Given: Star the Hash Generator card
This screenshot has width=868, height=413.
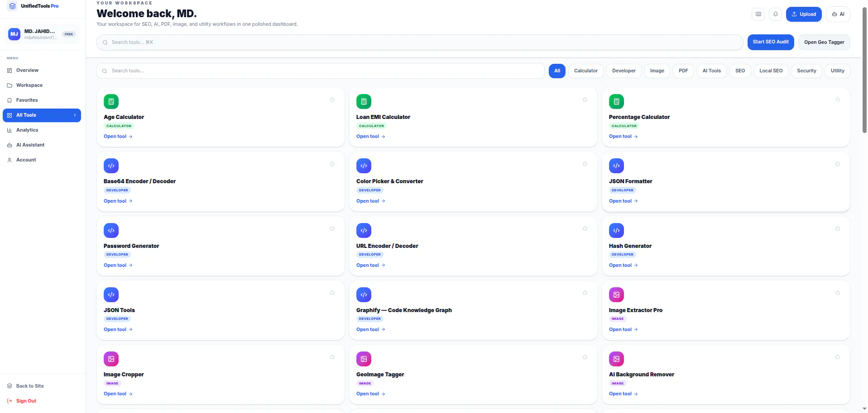Looking at the screenshot, I should pos(838,228).
